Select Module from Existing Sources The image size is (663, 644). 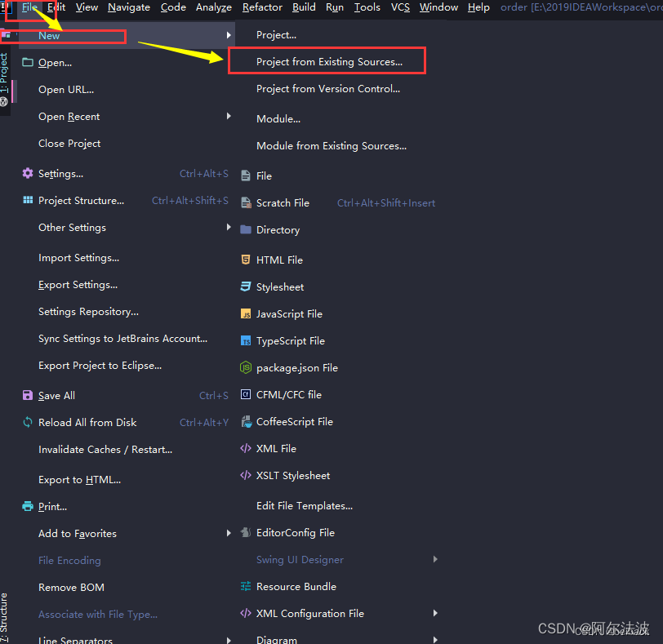[x=331, y=146]
